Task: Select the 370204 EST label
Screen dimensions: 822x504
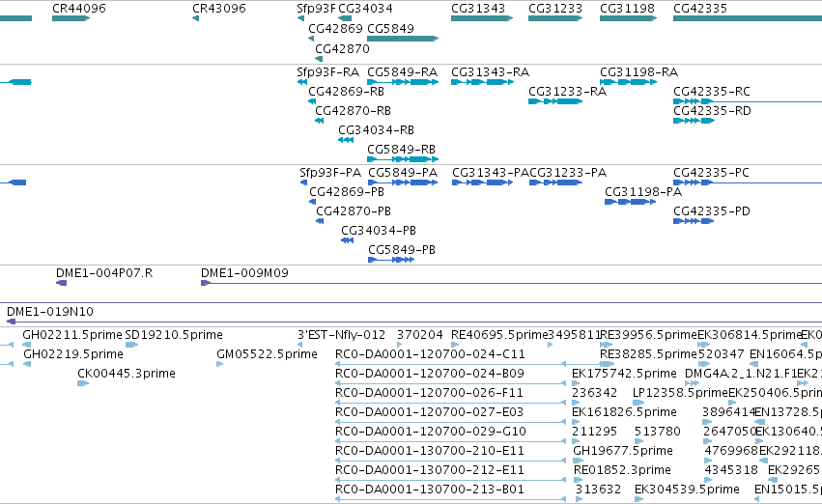Action: pos(420,335)
